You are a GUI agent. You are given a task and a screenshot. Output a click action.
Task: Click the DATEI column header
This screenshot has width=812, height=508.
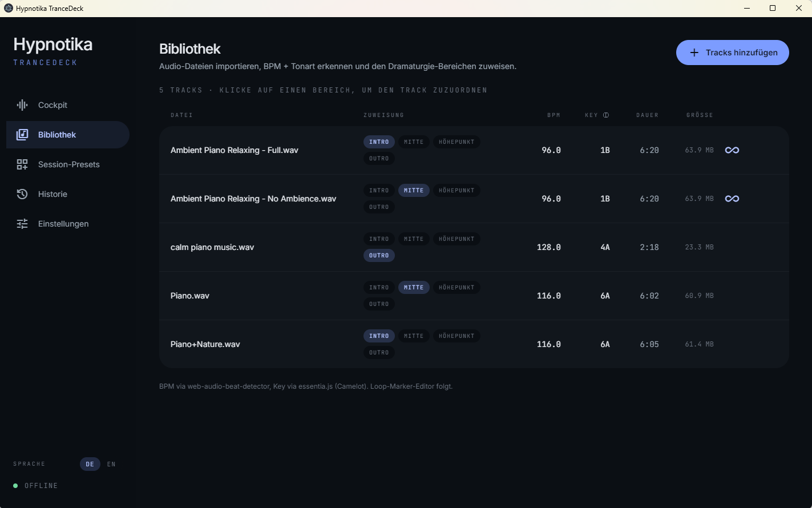(x=181, y=115)
